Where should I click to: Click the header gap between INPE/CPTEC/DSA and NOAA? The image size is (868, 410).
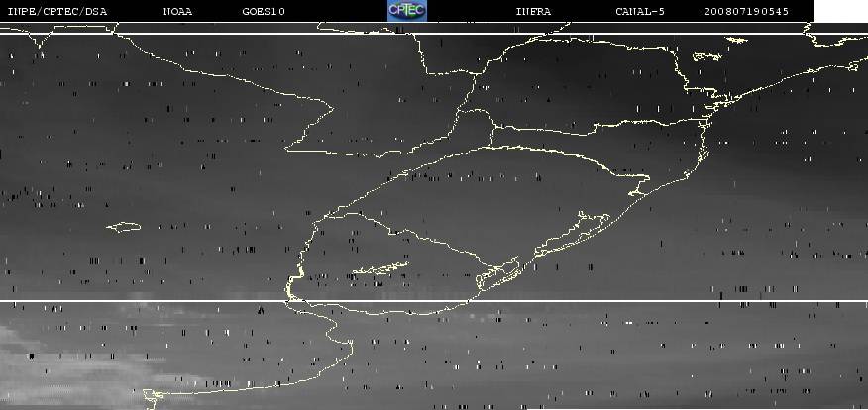point(134,11)
